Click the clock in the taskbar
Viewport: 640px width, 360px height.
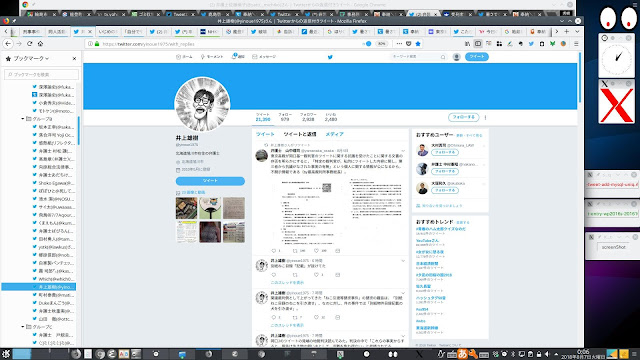tap(582, 354)
